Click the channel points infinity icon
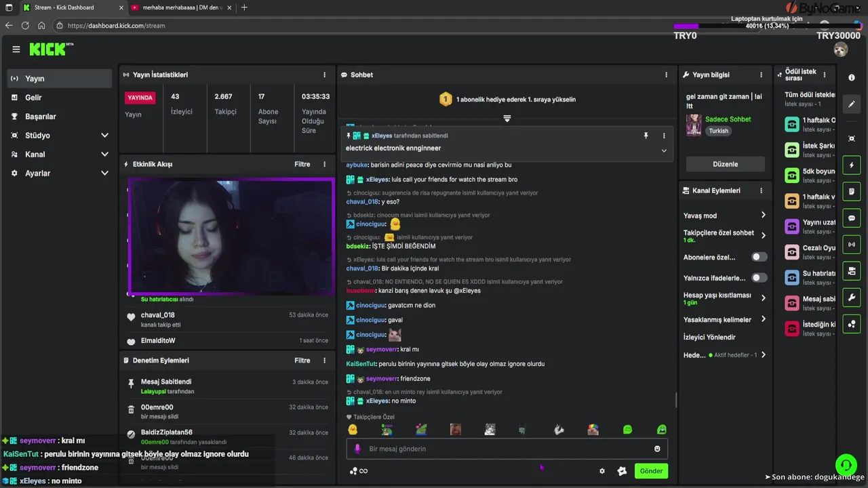Viewport: 868px width, 488px height. click(x=359, y=471)
